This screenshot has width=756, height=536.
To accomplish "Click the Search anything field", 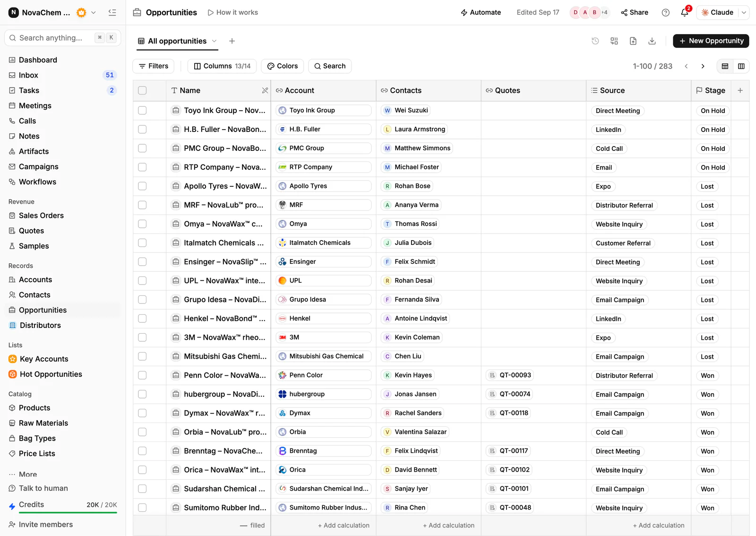I will (x=63, y=38).
